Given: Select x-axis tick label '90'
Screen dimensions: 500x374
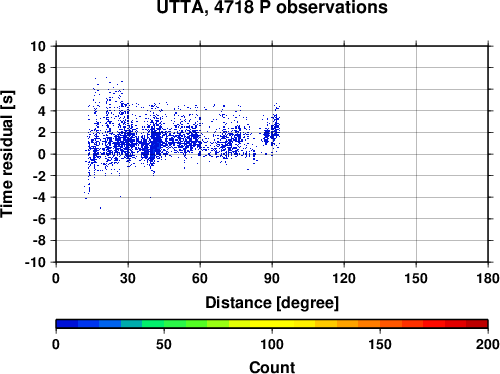Looking at the screenshot, I should click(272, 278).
